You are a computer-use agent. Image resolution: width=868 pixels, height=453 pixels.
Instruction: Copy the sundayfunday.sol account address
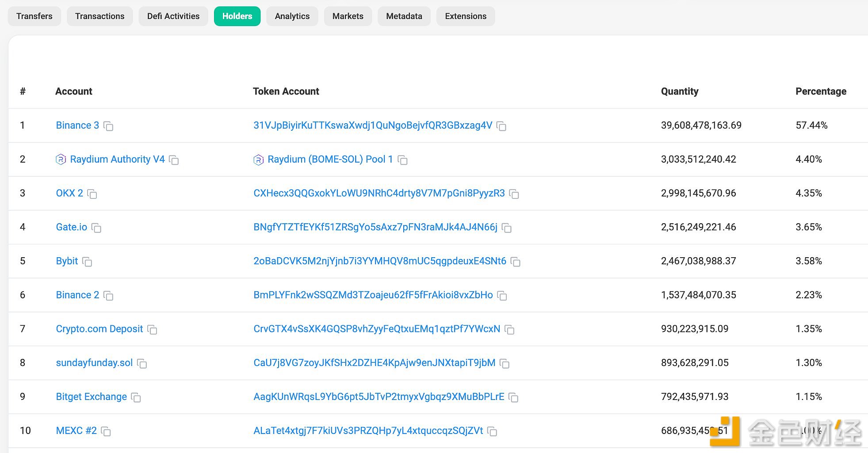click(x=142, y=364)
